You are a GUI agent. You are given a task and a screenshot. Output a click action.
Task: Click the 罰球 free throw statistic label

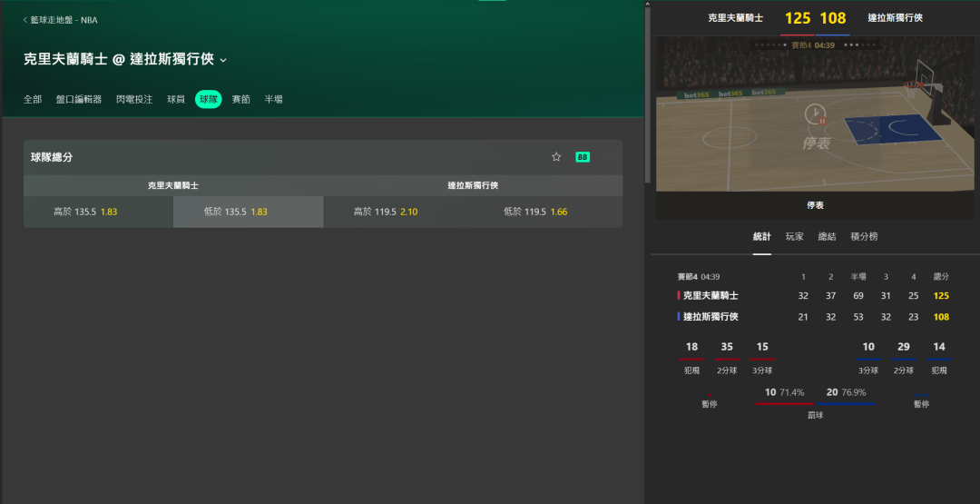(815, 415)
